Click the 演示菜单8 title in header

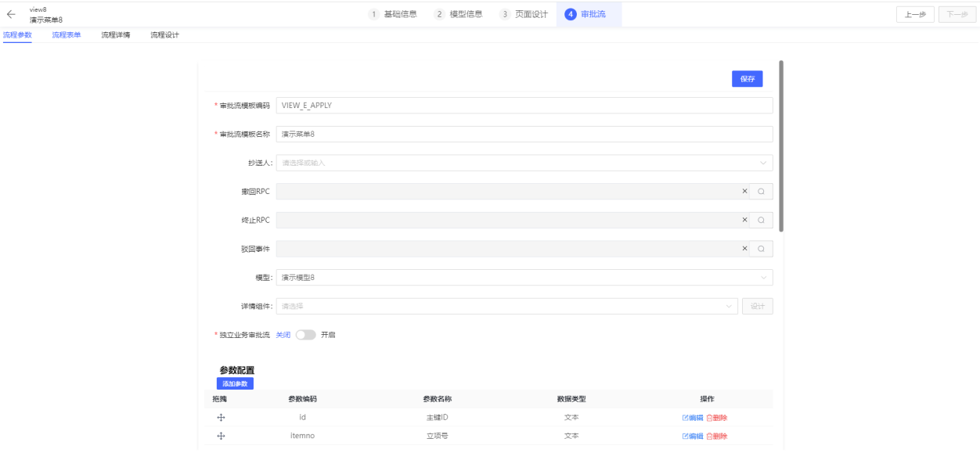point(46,20)
